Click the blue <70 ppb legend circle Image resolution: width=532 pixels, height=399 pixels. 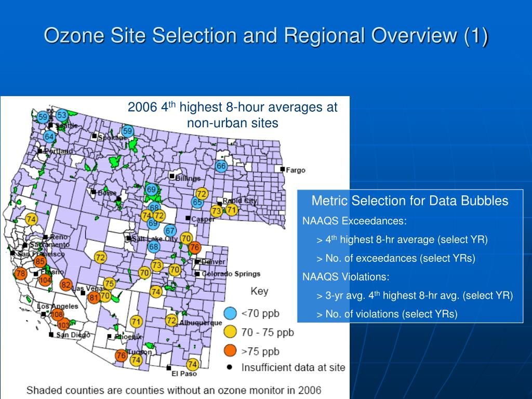[230, 313]
